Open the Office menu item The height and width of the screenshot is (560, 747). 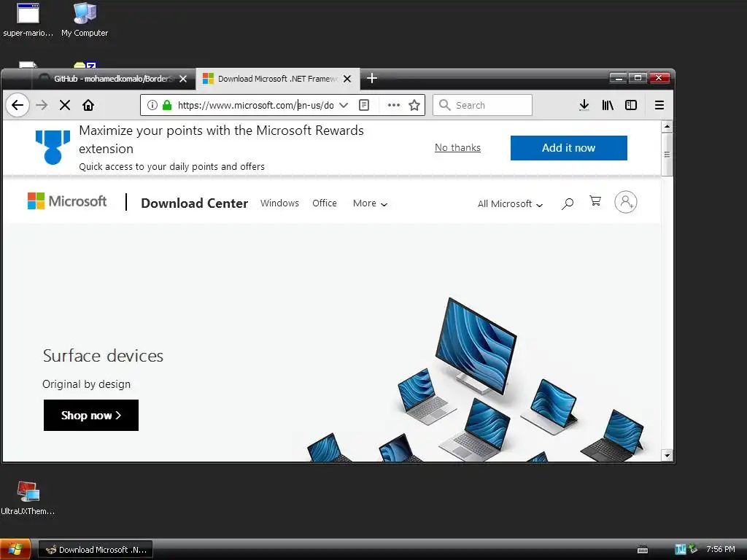325,203
